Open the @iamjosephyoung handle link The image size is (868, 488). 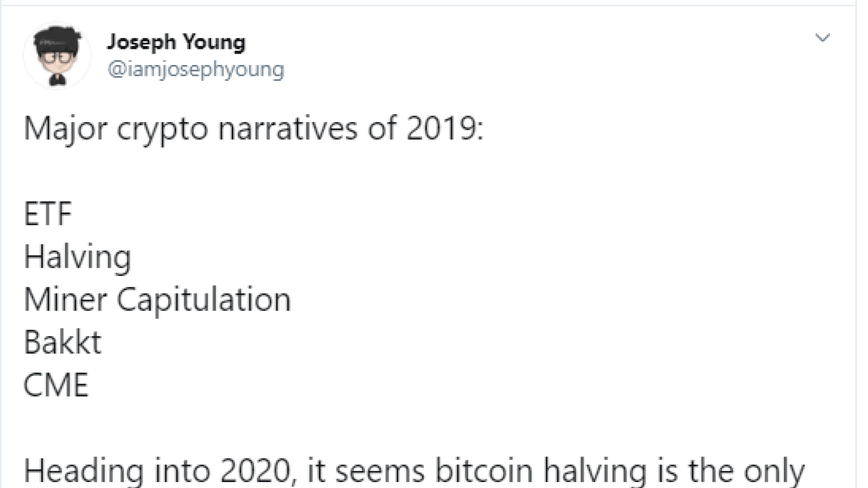point(196,69)
